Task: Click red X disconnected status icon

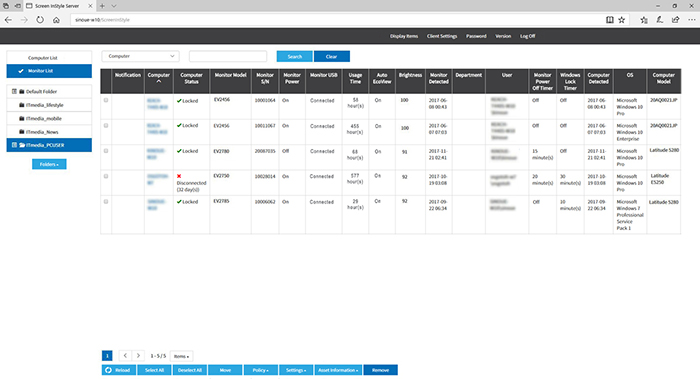Action: (179, 176)
